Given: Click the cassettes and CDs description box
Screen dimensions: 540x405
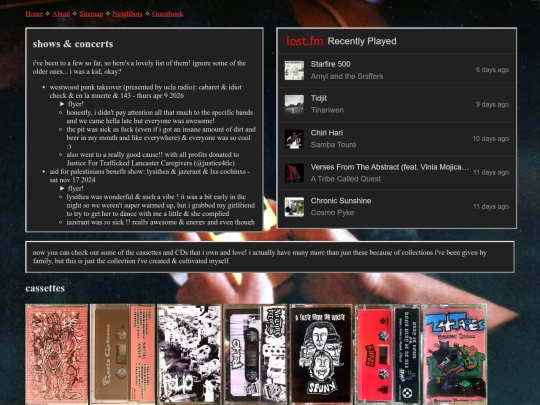Looking at the screenshot, I should pyautogui.click(x=270, y=257).
